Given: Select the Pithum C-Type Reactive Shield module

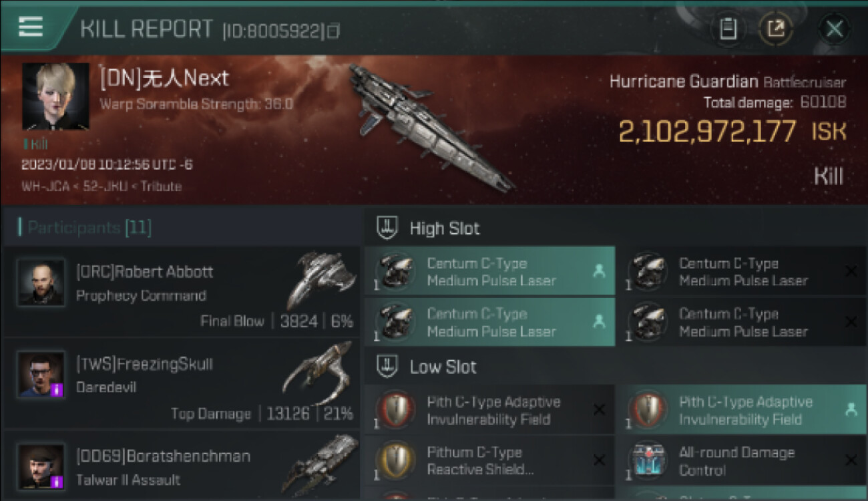Looking at the screenshot, I should (489, 461).
